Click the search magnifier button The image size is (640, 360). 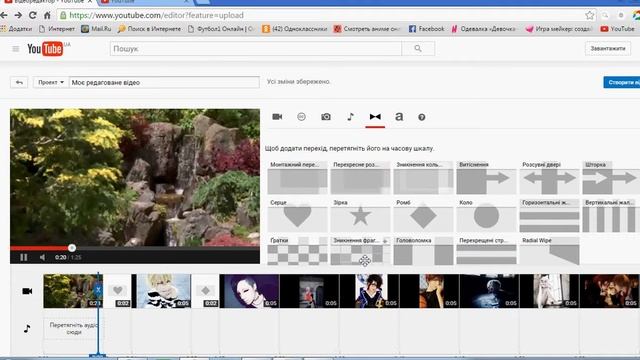pyautogui.click(x=418, y=49)
